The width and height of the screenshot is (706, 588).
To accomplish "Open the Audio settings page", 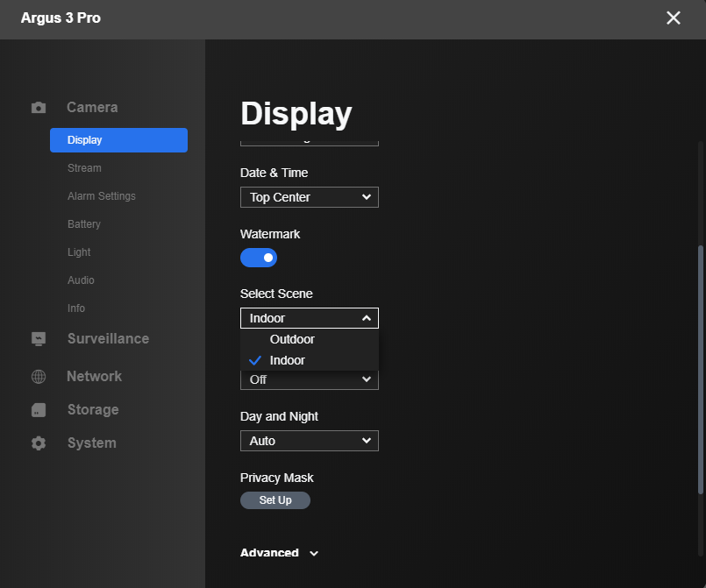I will 81,280.
